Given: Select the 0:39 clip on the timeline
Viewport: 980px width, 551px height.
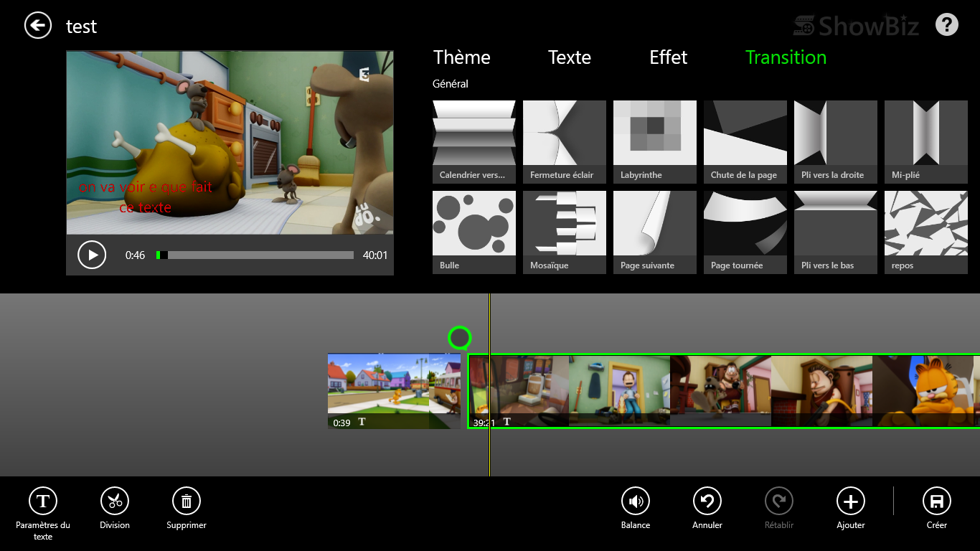Looking at the screenshot, I should click(x=394, y=391).
